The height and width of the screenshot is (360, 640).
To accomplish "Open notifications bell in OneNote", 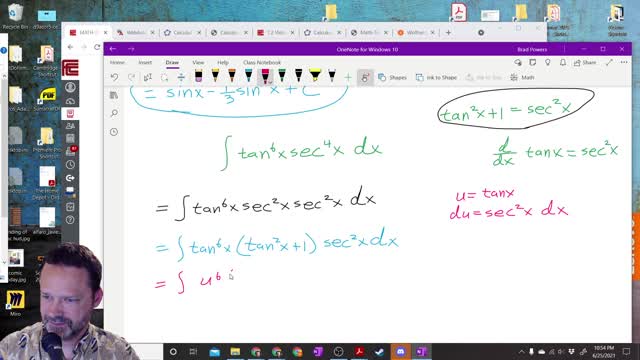I will tap(562, 62).
